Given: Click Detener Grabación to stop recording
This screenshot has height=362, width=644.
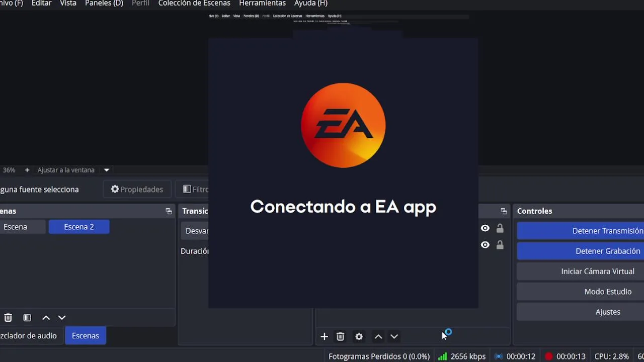Looking at the screenshot, I should [581, 251].
